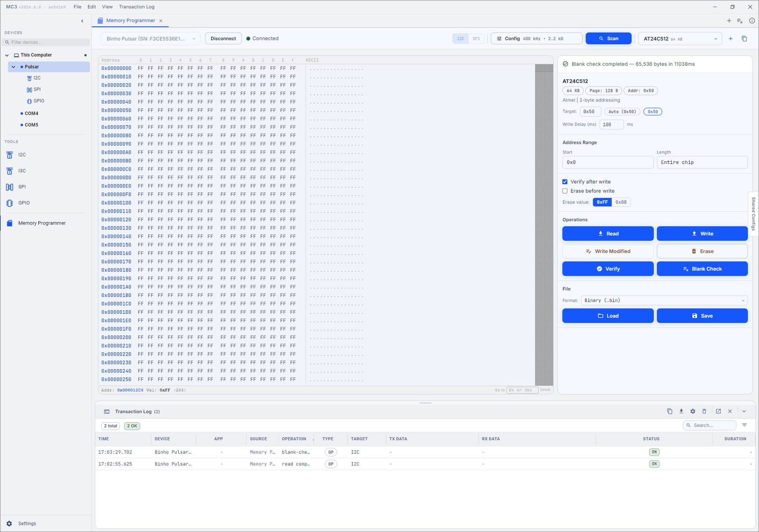Click the hex view vertical scrollbar

coord(544,224)
